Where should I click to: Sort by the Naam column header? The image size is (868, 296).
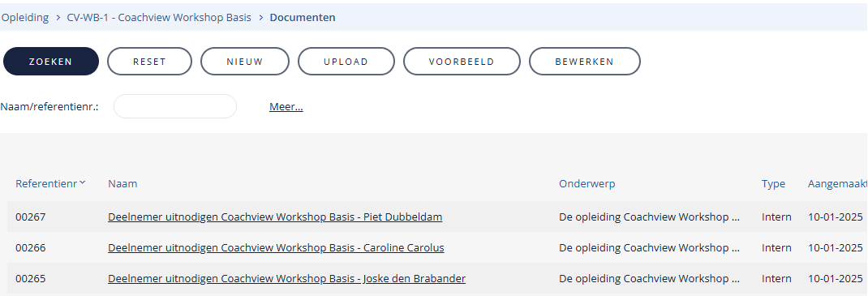(122, 184)
